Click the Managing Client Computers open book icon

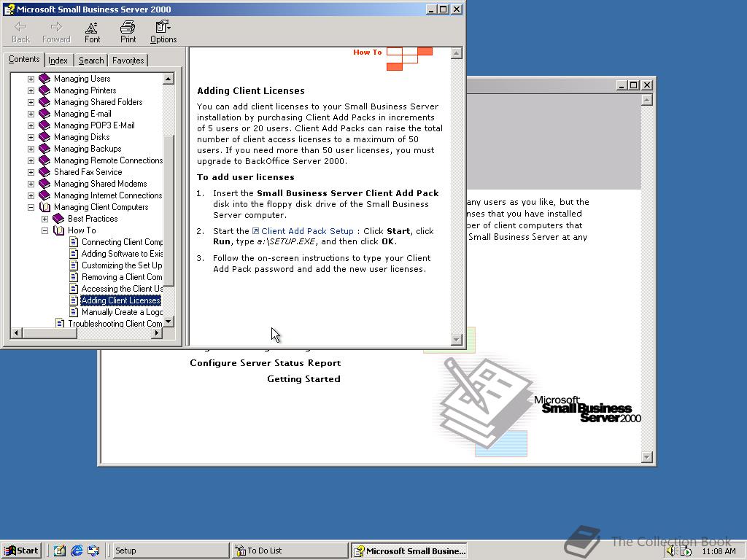[44, 207]
